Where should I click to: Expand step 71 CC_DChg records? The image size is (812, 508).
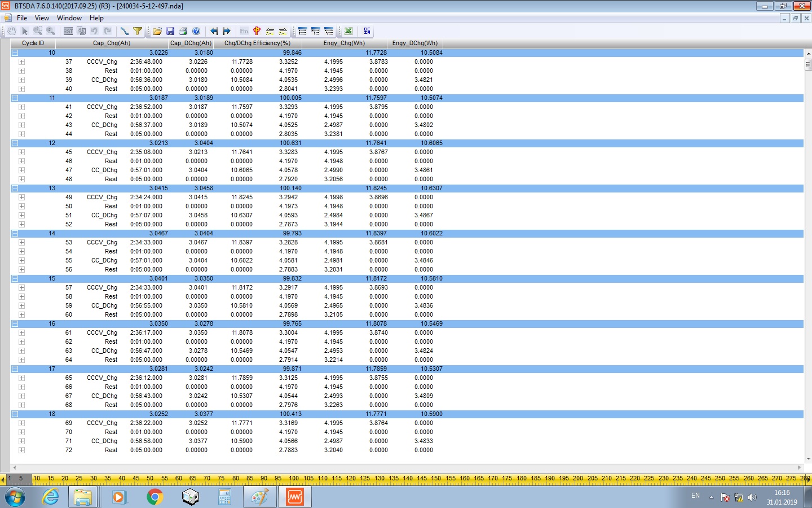coord(21,441)
